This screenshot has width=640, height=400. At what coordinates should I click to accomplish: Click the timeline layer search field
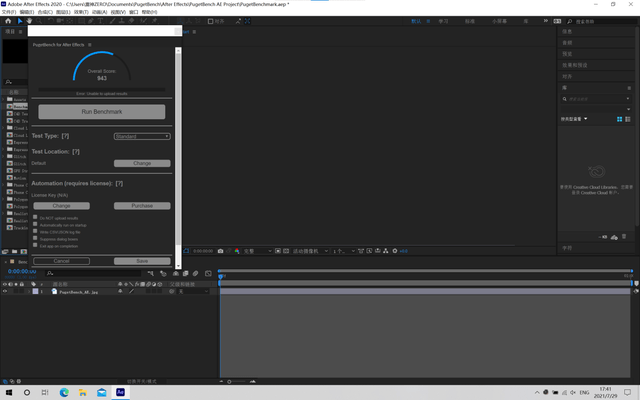[93, 273]
